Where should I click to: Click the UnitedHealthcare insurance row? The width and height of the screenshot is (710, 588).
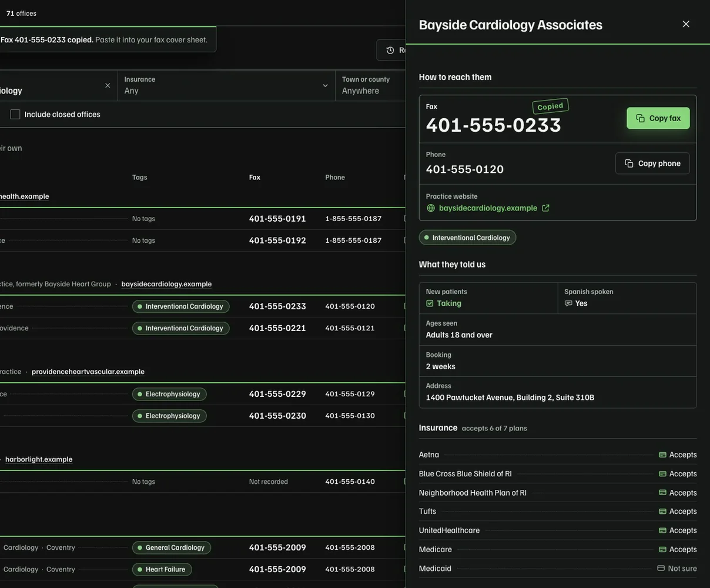pyautogui.click(x=558, y=530)
